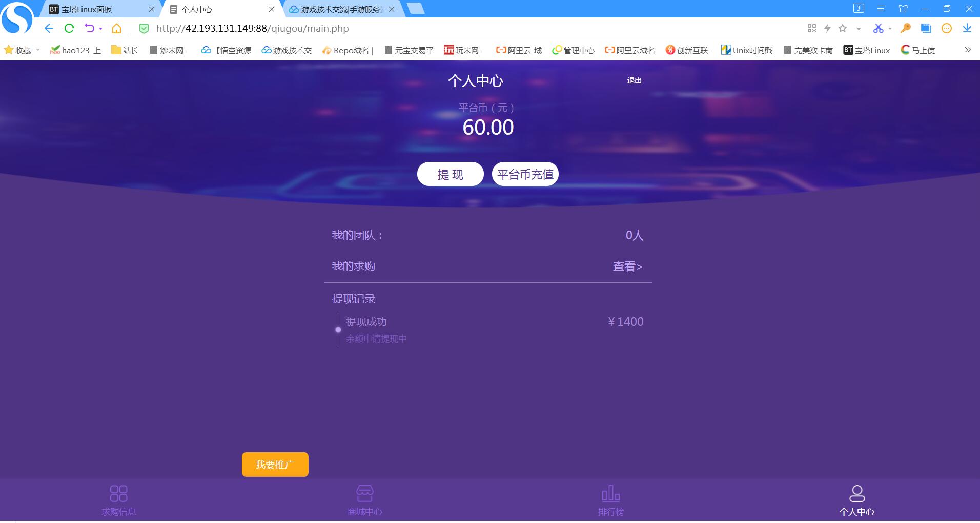Click the 平台币充值 recharge button
Screen dimensions: 980x523
pos(525,174)
